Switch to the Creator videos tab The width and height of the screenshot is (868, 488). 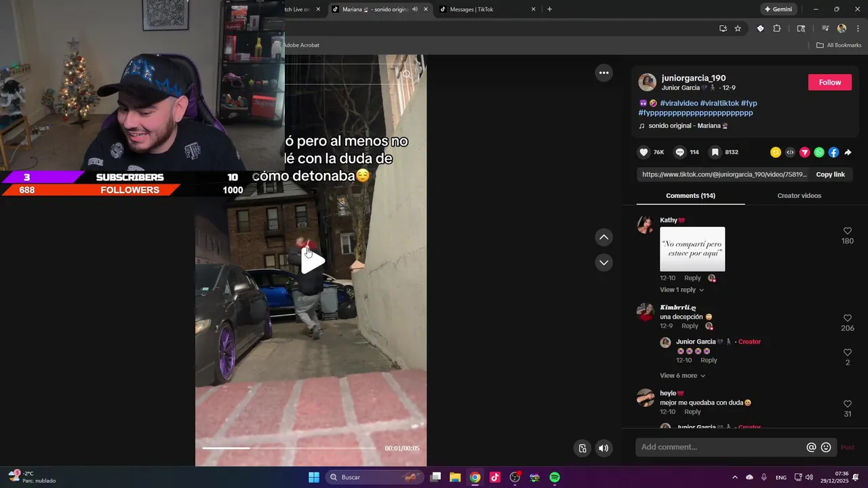click(x=799, y=196)
